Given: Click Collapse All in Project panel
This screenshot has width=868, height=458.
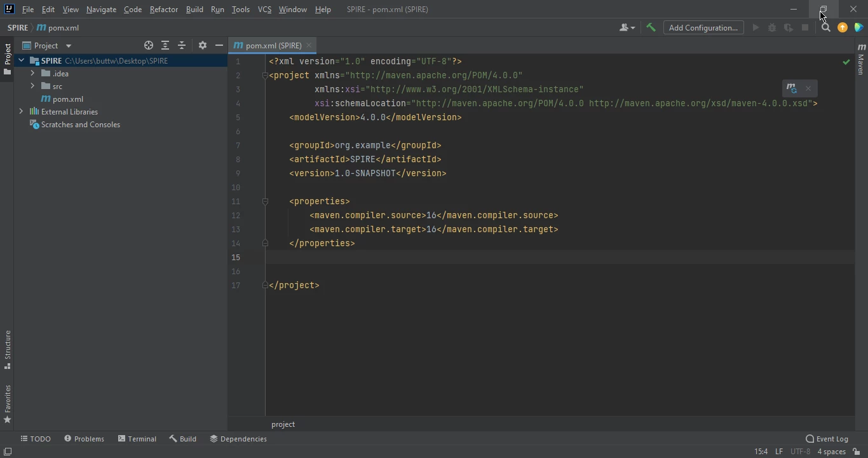Looking at the screenshot, I should (x=182, y=46).
